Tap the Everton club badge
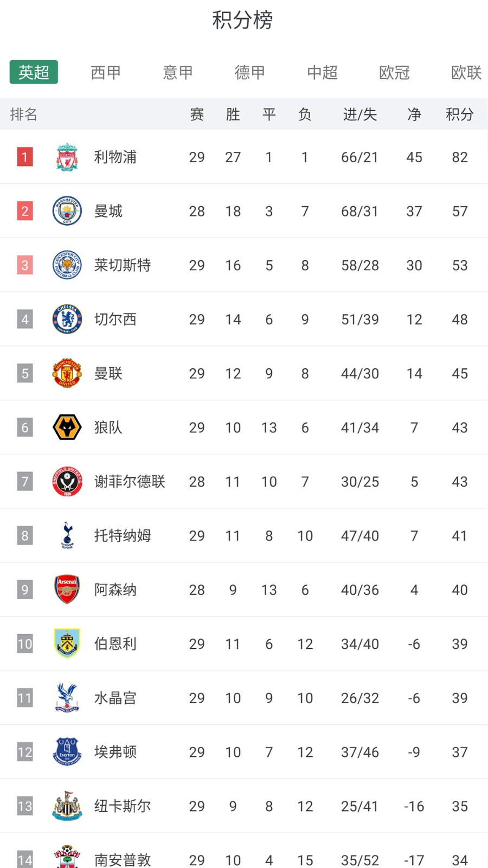This screenshot has height=868, width=488. click(x=67, y=752)
